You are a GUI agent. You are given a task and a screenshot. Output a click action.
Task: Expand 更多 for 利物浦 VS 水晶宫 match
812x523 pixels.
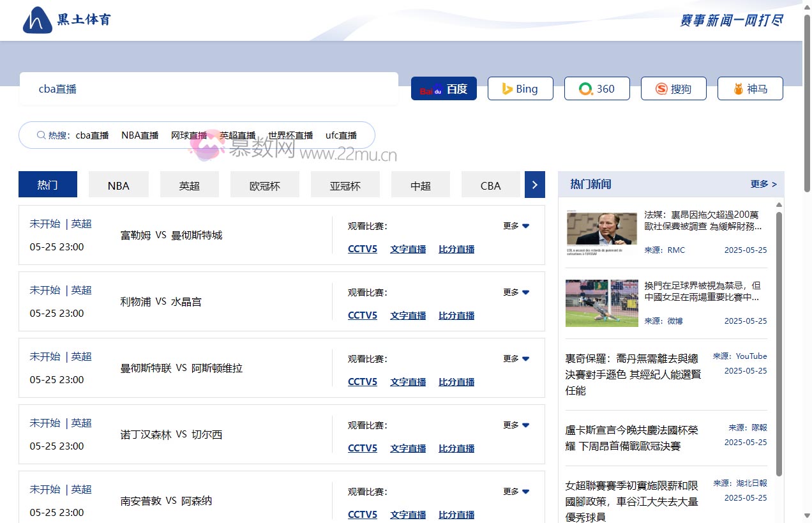pos(516,292)
